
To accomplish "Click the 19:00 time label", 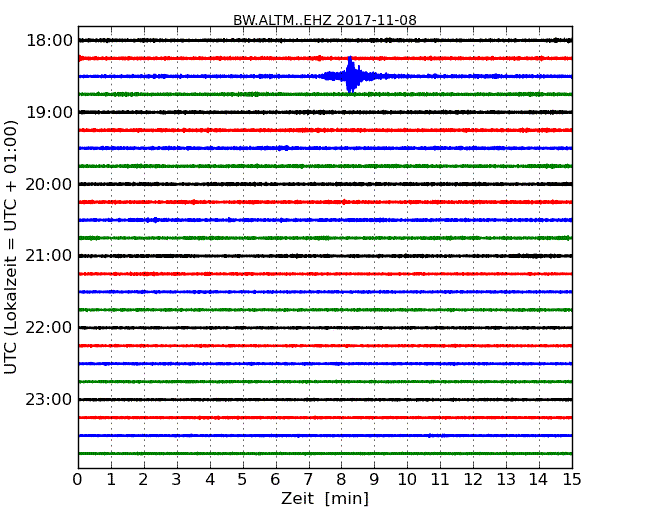I will coord(49,112).
